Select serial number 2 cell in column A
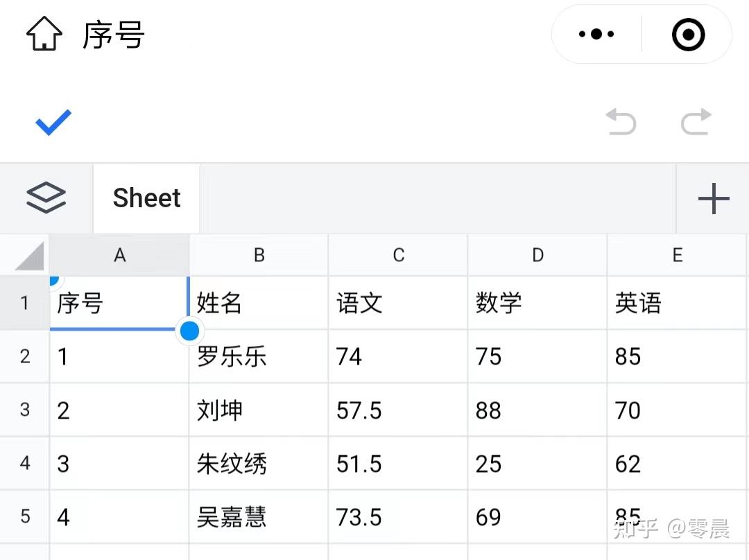This screenshot has width=749, height=560. tap(119, 410)
